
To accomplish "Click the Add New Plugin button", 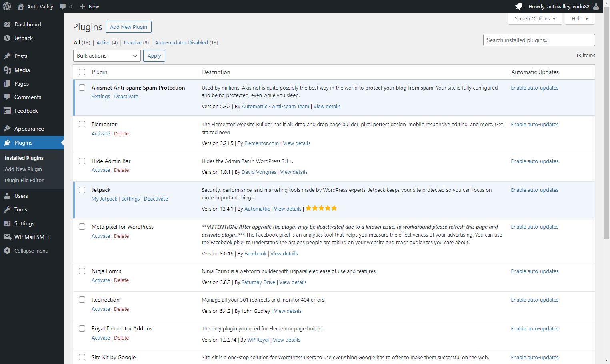I will pos(128,27).
